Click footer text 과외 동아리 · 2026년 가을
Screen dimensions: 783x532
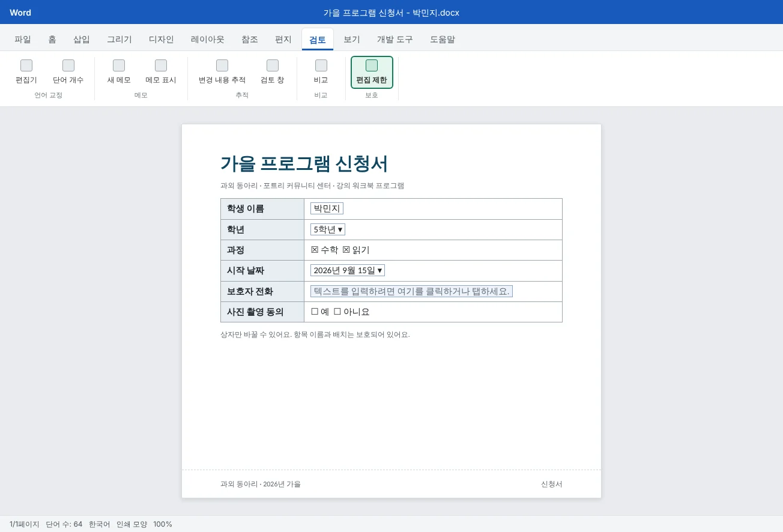click(x=261, y=484)
